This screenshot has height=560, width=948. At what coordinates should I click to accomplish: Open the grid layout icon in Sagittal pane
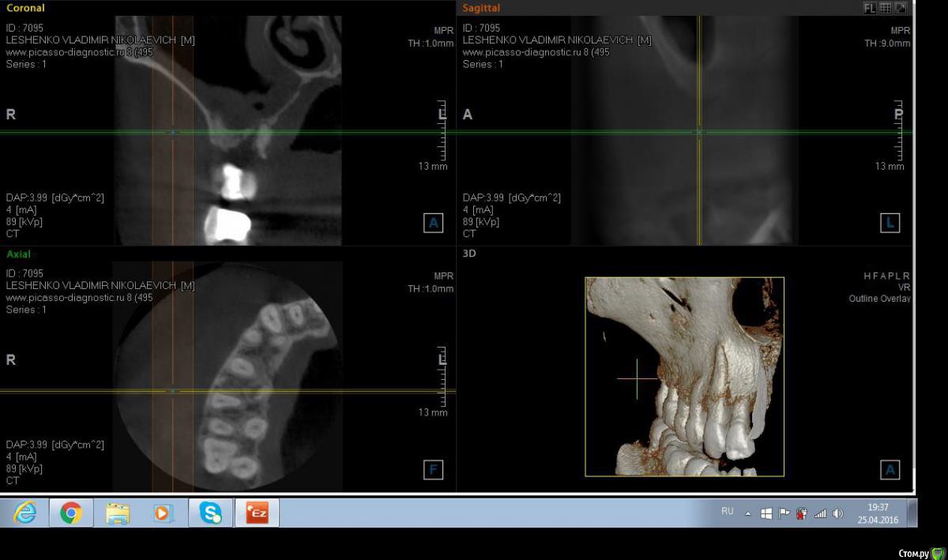pyautogui.click(x=886, y=8)
